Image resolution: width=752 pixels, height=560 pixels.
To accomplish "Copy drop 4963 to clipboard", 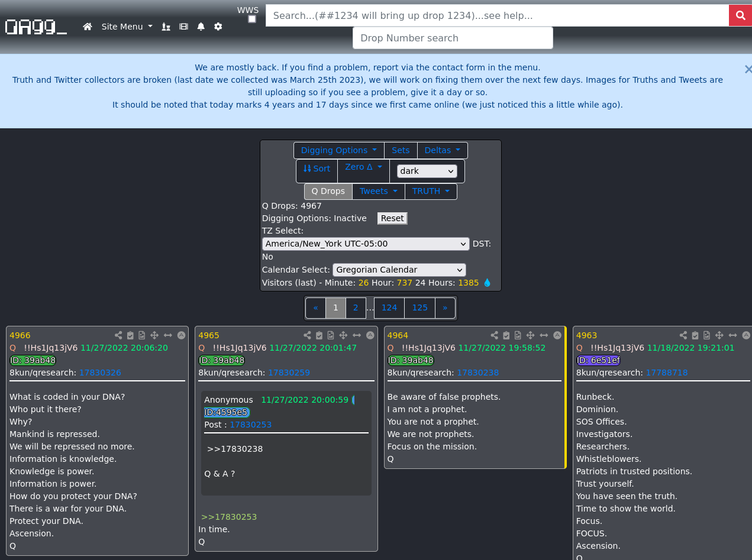I will pos(696,335).
